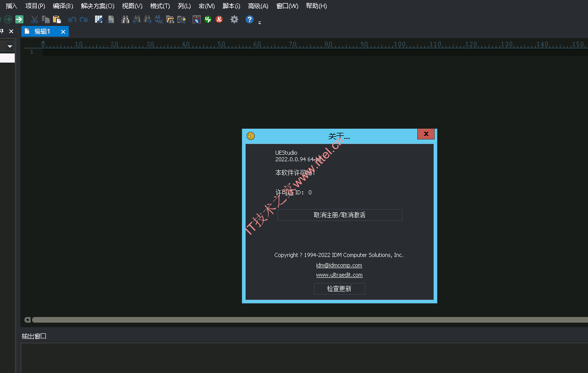
Task: Open the 格式(T) menu
Action: coord(160,6)
